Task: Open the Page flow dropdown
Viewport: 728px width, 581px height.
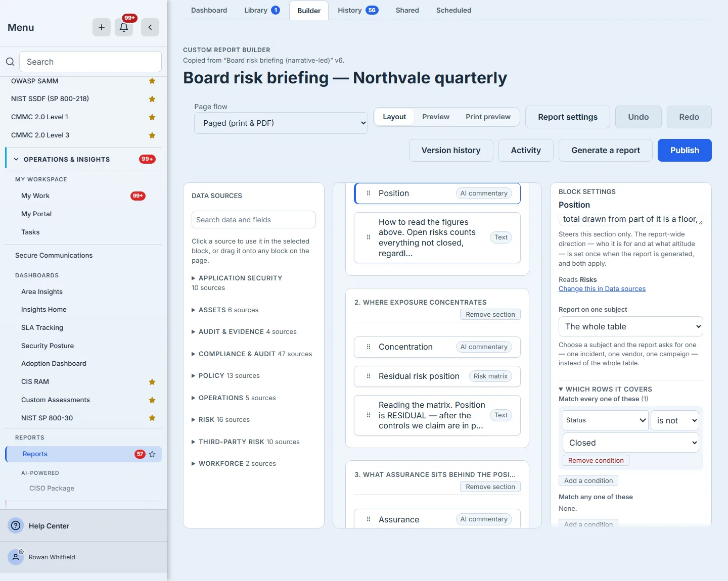Action: (281, 123)
